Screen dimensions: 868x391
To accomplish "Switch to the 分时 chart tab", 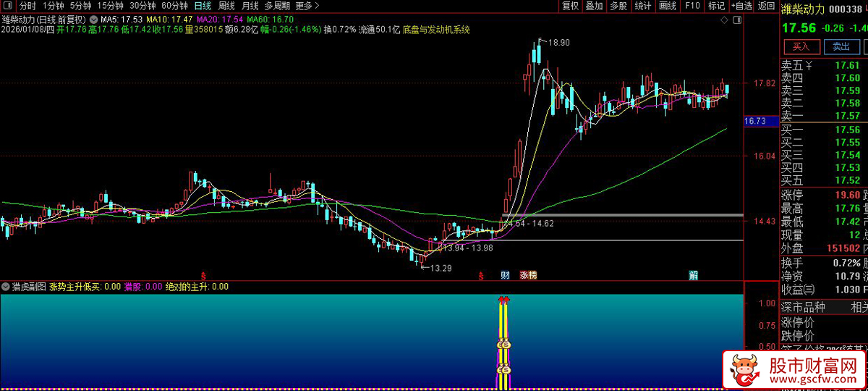I will [x=27, y=6].
